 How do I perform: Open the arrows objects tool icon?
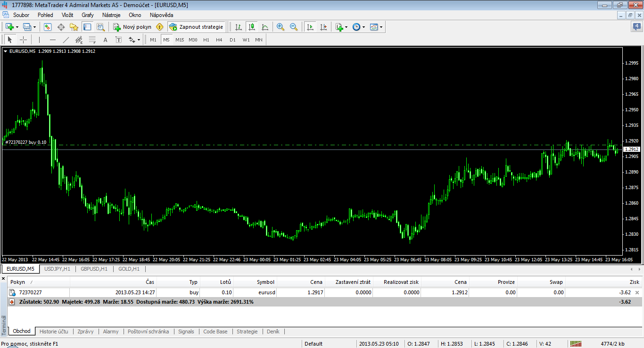point(132,40)
